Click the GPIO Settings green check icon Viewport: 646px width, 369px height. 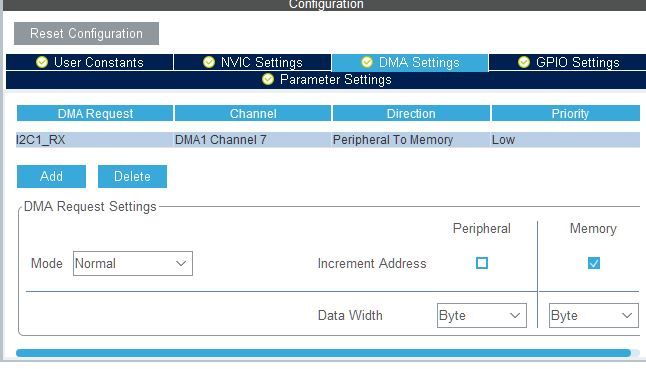524,62
